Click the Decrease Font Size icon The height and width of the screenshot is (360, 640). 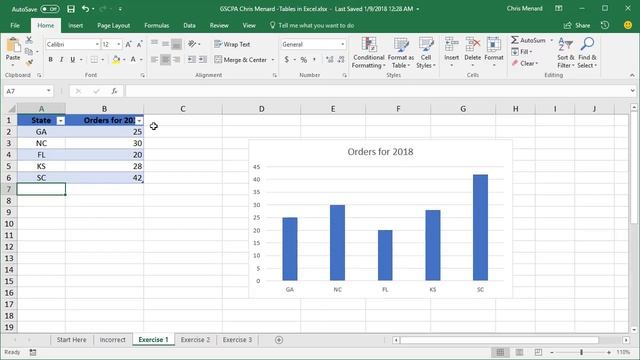(139, 44)
